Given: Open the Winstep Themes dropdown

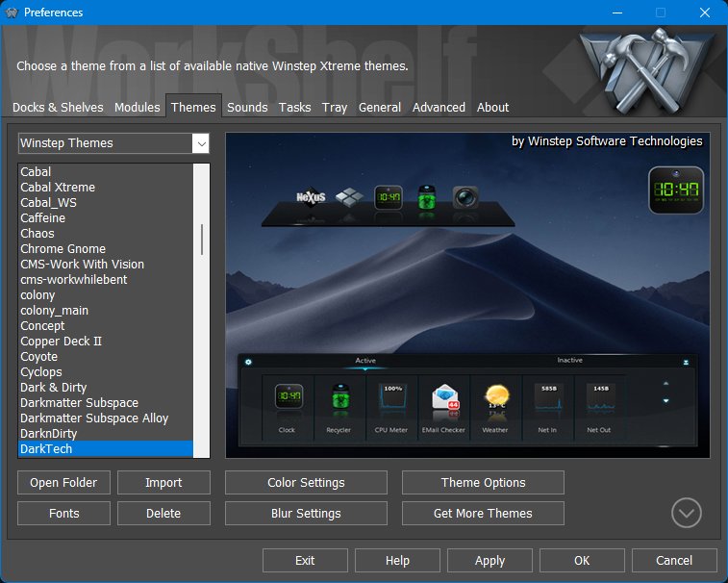Looking at the screenshot, I should (113, 143).
